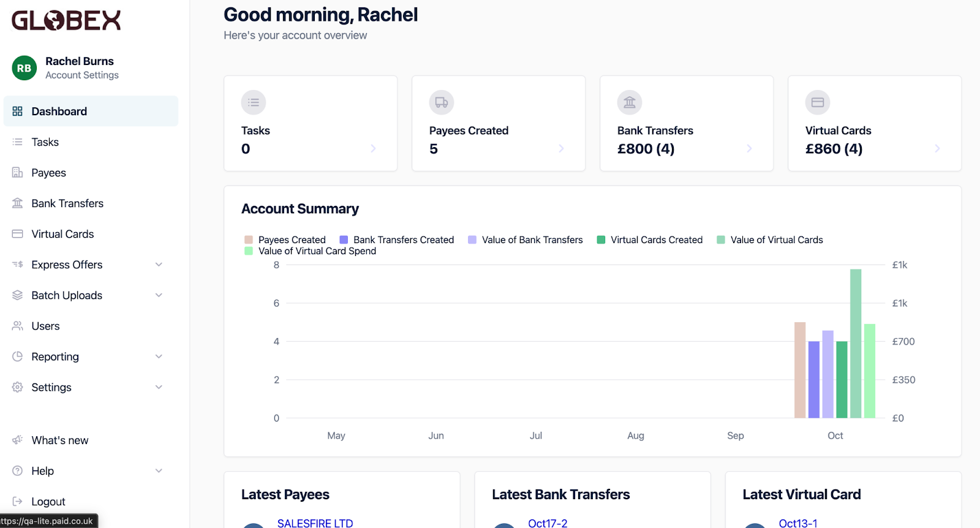This screenshot has height=528, width=980.
Task: Click the Logout arrow icon
Action: [x=18, y=501]
